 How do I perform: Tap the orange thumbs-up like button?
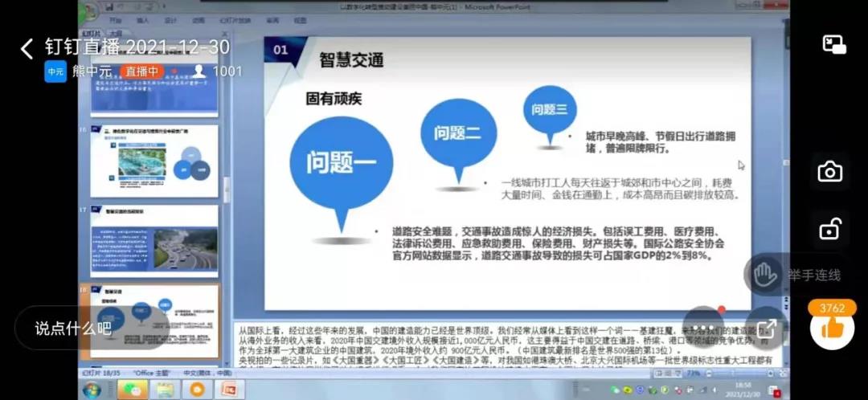[832, 326]
